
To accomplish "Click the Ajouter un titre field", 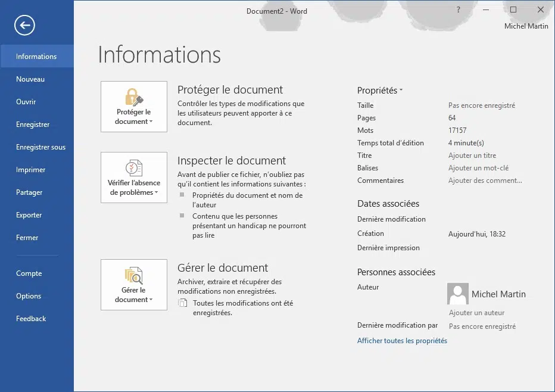I will pyautogui.click(x=472, y=155).
